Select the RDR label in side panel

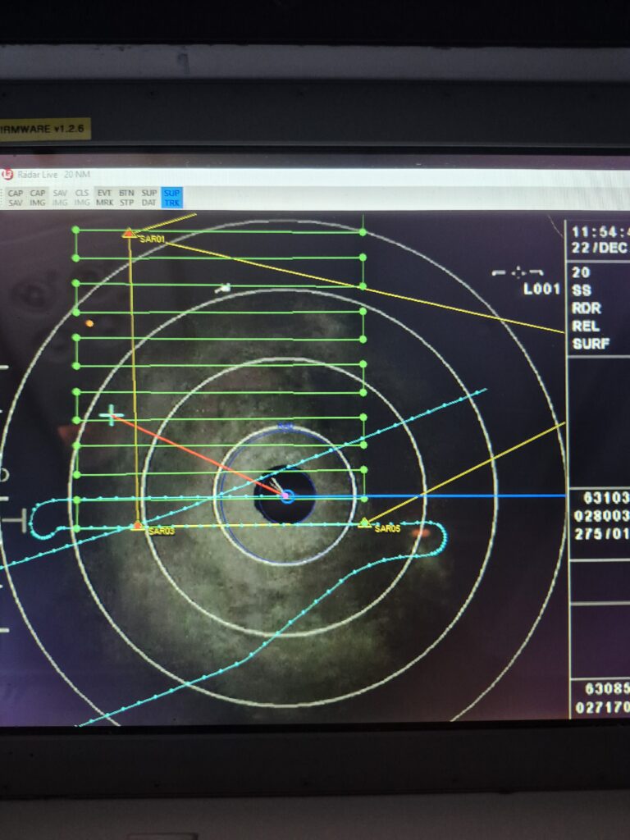tap(586, 308)
